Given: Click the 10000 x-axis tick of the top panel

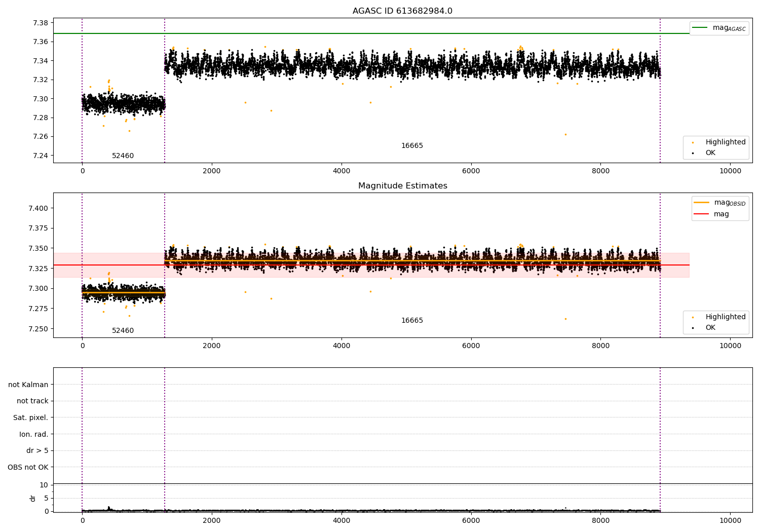Looking at the screenshot, I should point(730,171).
